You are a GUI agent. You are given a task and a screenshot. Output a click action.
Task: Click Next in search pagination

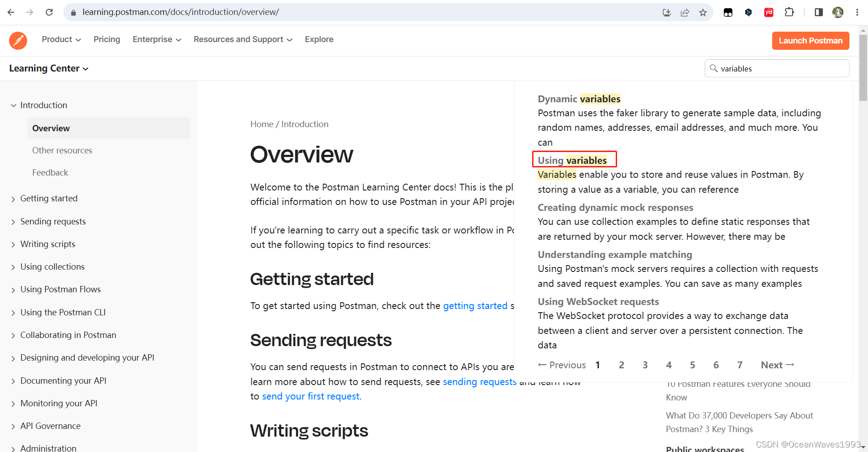778,365
